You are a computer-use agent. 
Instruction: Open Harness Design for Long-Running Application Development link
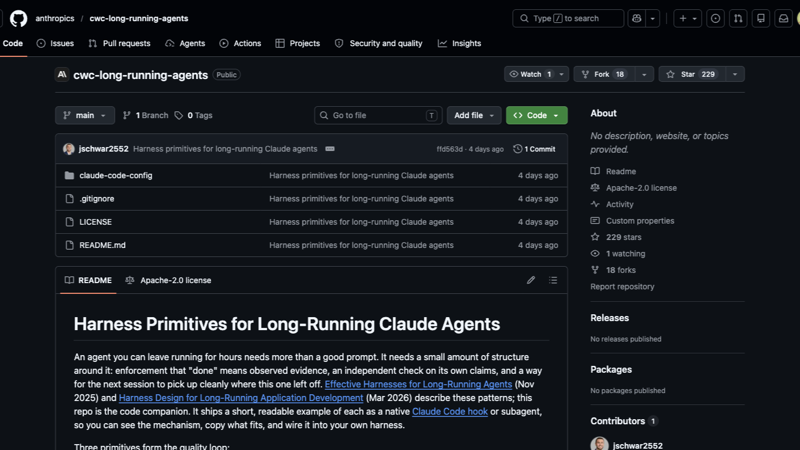pos(241,398)
